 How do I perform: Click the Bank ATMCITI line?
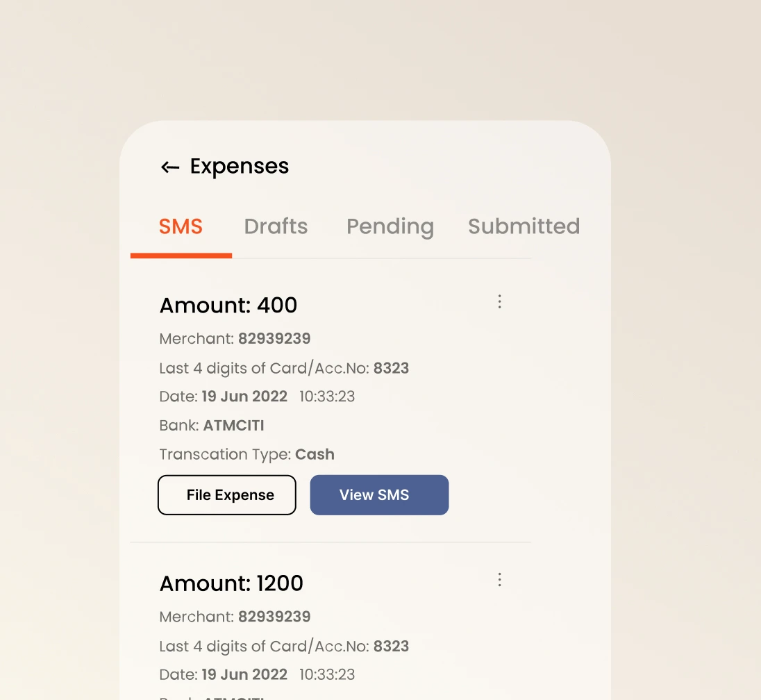(x=212, y=426)
